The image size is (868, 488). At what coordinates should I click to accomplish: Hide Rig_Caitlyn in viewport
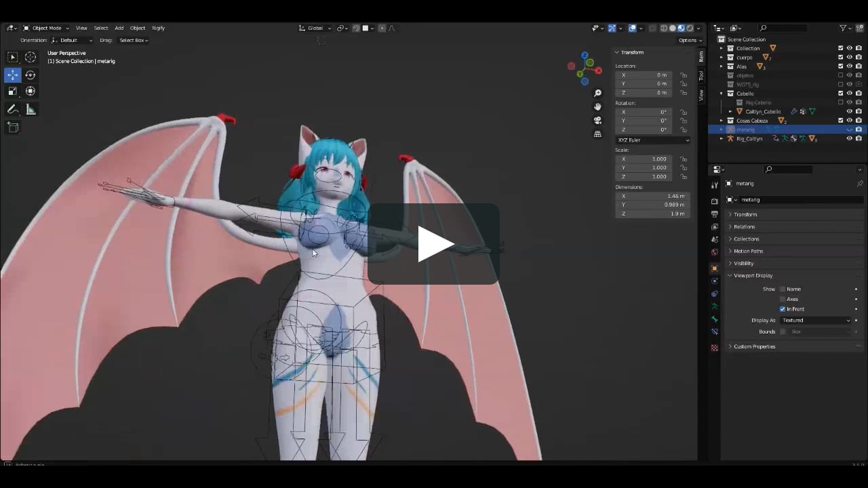(x=849, y=138)
